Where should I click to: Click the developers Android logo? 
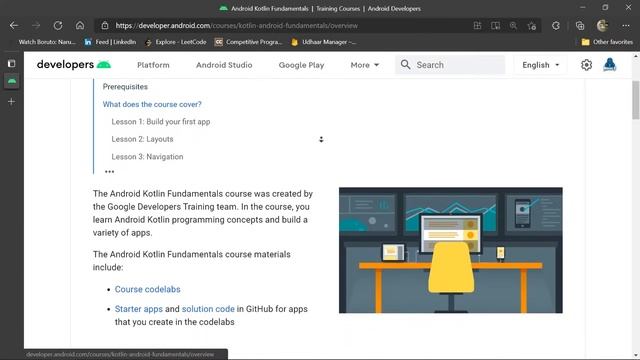pos(74,64)
